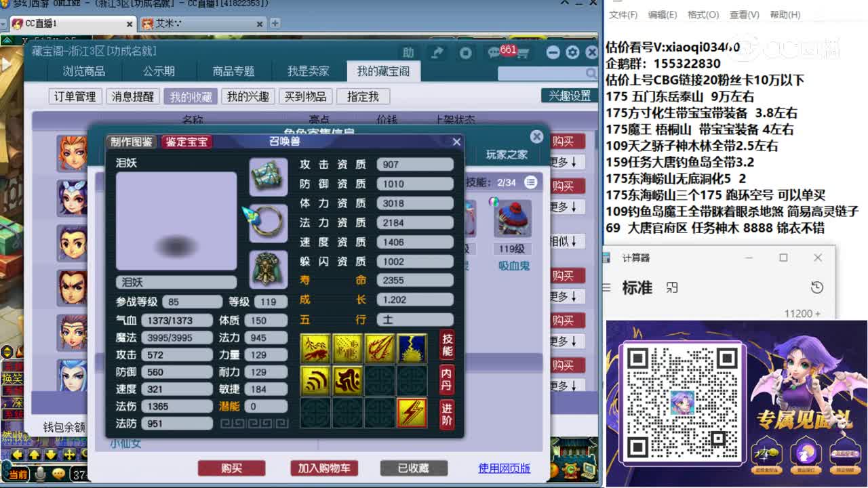Viewport: 868px width, 488px height.
Task: Open the 使用网页版 link
Action: click(x=503, y=468)
